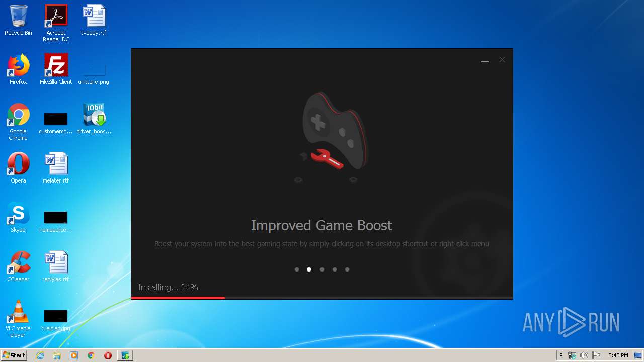Show the fourth slide dot
This screenshot has height=362, width=644.
pyautogui.click(x=335, y=269)
